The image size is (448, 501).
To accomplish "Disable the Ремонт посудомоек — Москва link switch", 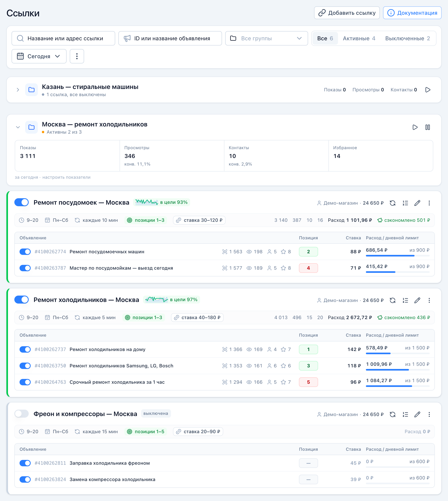I will 22,202.
